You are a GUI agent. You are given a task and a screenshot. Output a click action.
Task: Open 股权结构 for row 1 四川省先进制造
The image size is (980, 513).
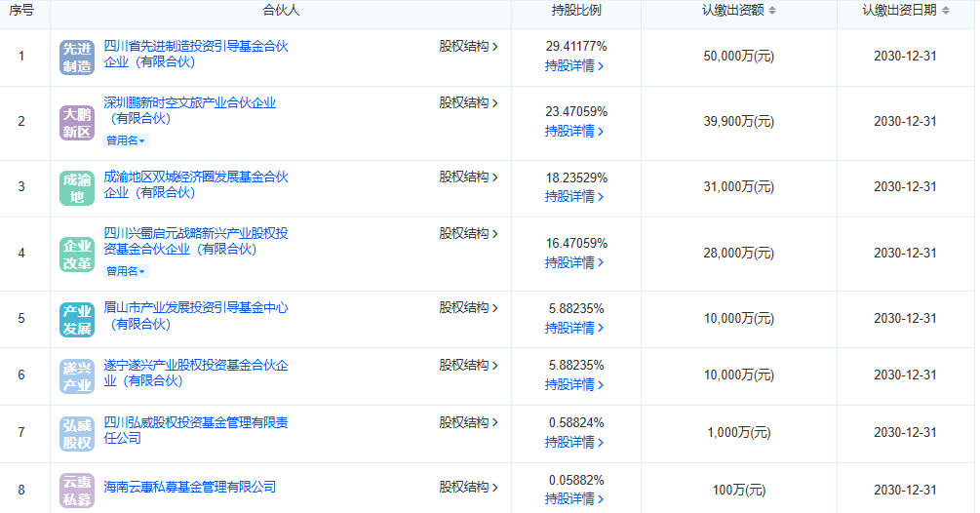tap(468, 46)
